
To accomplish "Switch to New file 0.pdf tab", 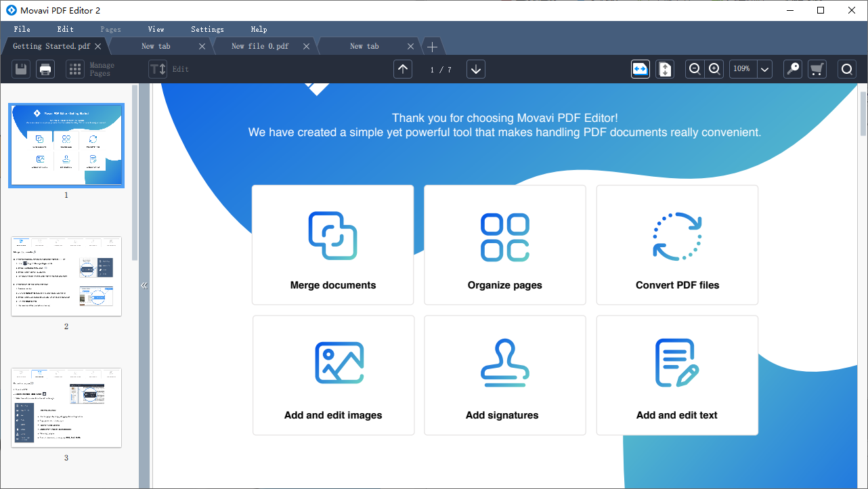I will [260, 46].
